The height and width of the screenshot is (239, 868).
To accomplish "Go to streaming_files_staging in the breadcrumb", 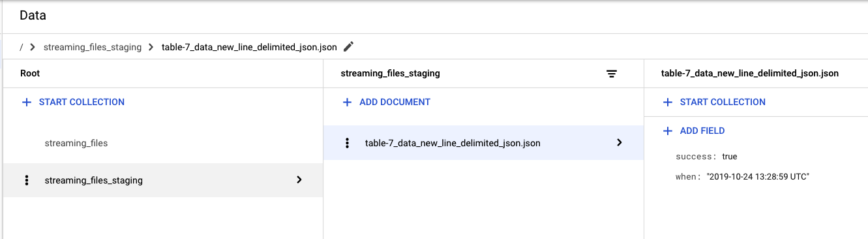I will coord(93,47).
